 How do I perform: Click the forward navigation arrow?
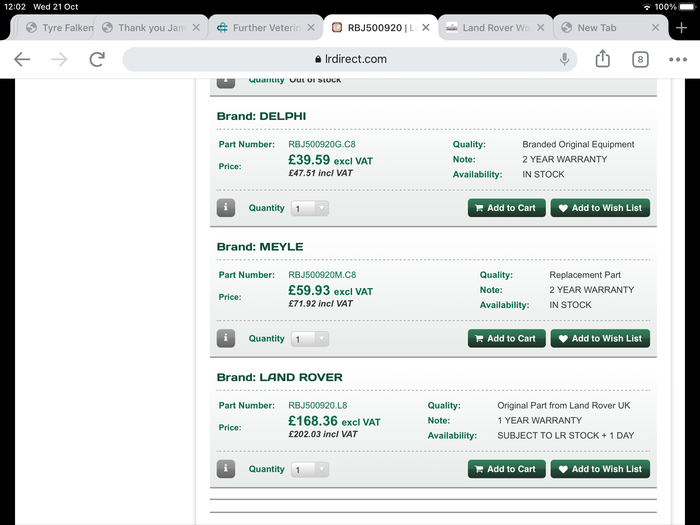pos(59,59)
